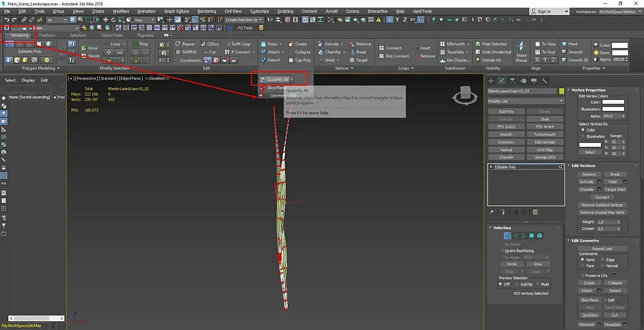Click the Remove Isolated Vertices button
644x330 pixels.
pyautogui.click(x=602, y=205)
